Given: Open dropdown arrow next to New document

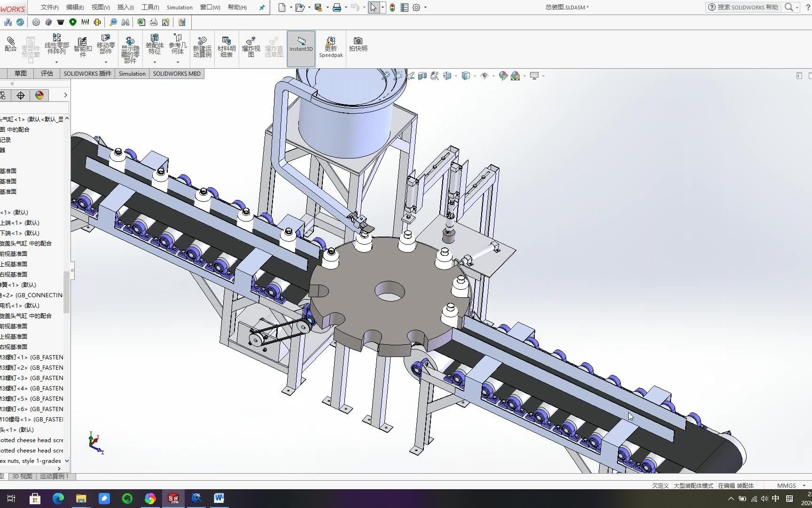Looking at the screenshot, I should 291,8.
